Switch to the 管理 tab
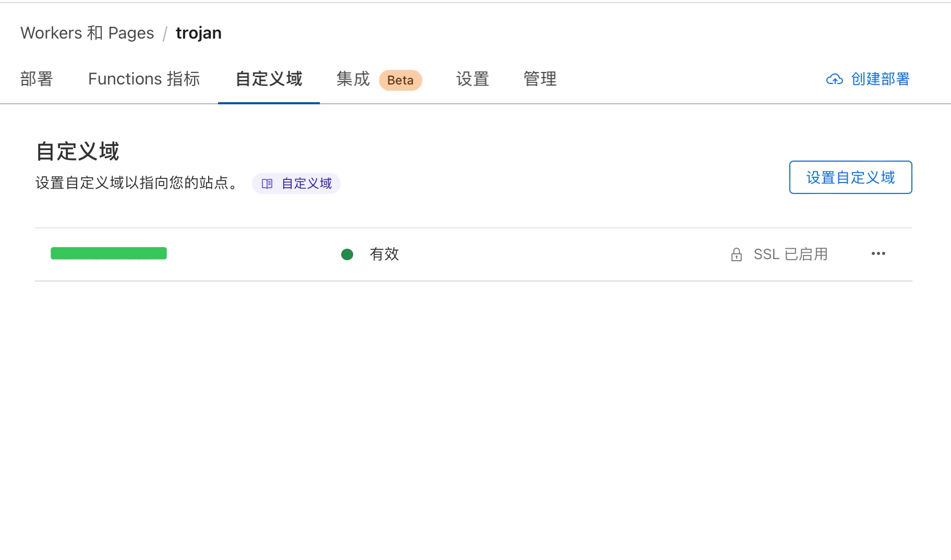 [540, 79]
